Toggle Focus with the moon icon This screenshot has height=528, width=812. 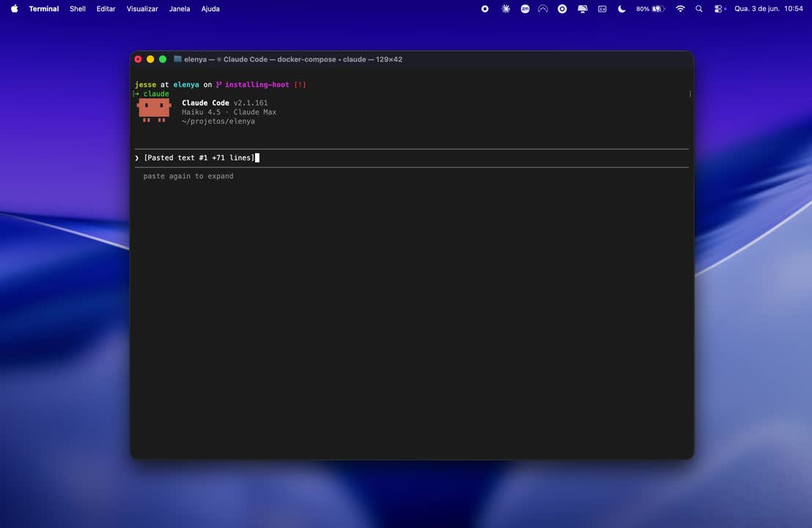click(621, 9)
